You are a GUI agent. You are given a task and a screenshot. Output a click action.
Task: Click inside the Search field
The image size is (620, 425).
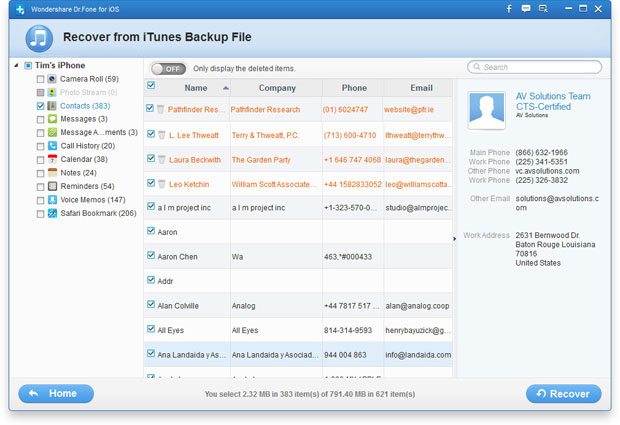pyautogui.click(x=535, y=67)
